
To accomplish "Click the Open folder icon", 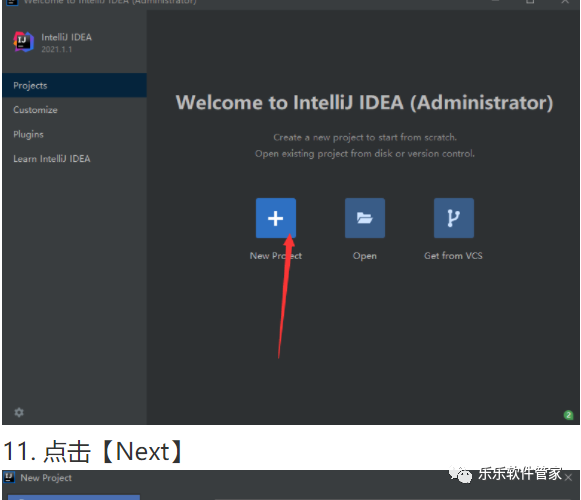I will click(x=365, y=218).
